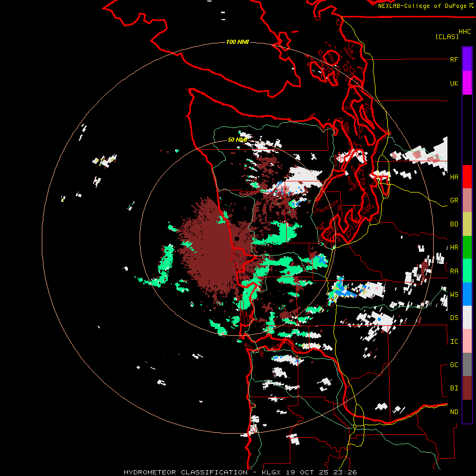This screenshot has width=476, height=476.
Task: Click the RA light green legend swatch
Action: tap(467, 271)
